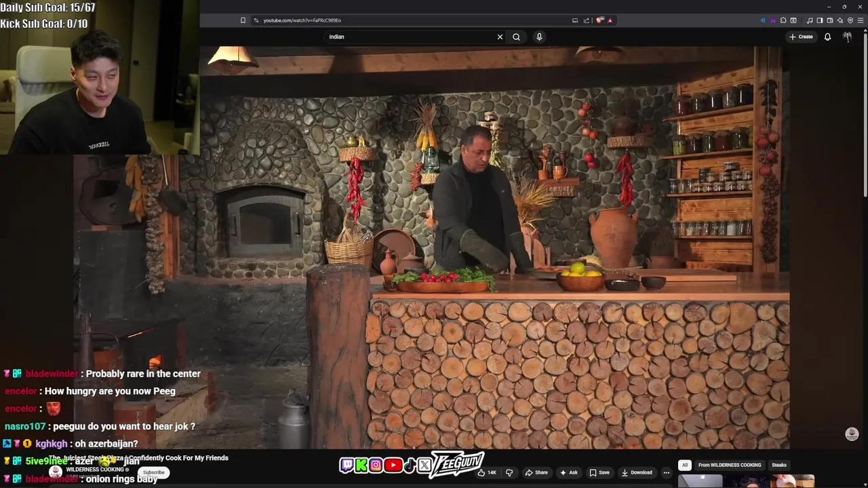Open the Extensions puzzle-piece menu

click(x=783, y=20)
